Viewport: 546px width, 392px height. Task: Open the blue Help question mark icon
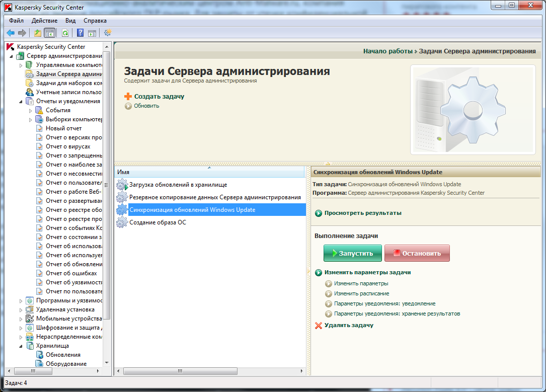point(80,33)
